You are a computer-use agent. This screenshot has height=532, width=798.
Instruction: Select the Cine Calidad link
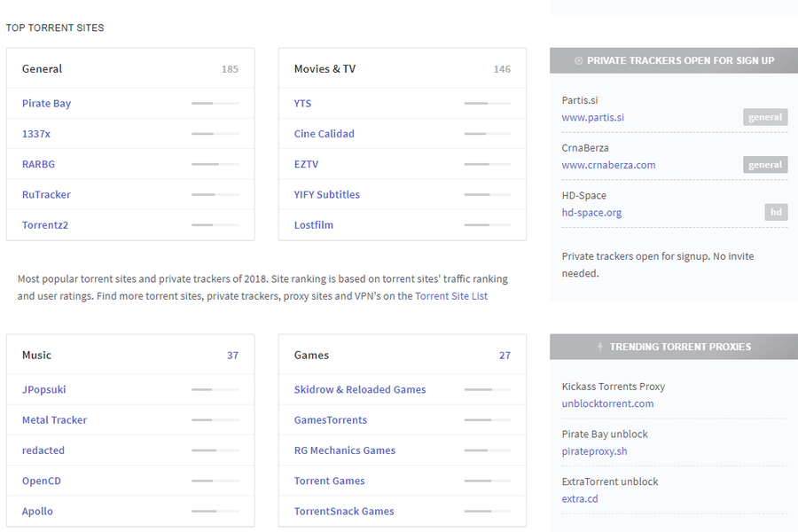(x=325, y=134)
